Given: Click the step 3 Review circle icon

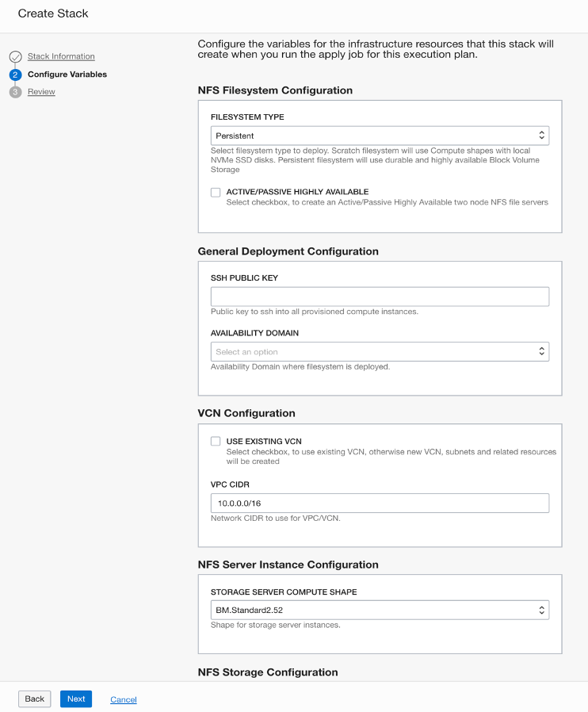Looking at the screenshot, I should point(14,91).
